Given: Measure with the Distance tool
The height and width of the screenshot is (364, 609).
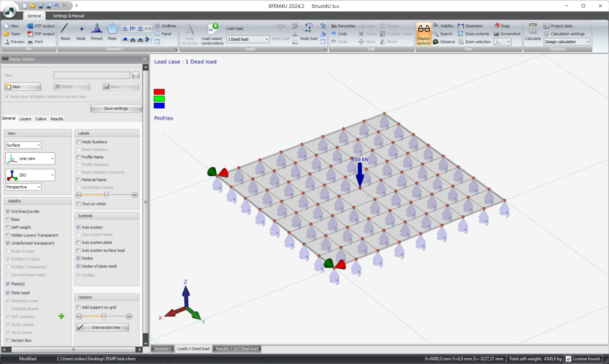Looking at the screenshot, I should point(444,42).
